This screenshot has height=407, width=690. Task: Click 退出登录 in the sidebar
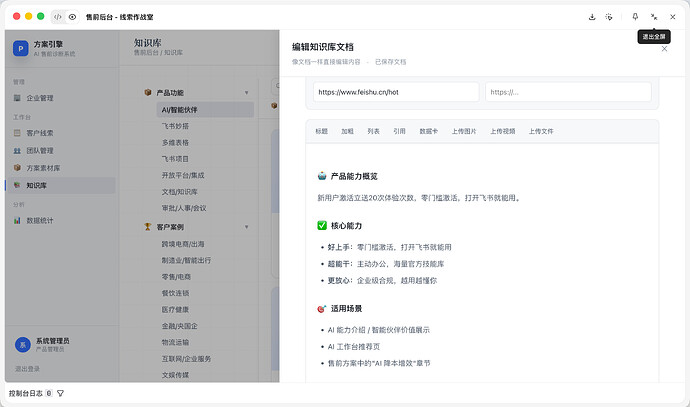click(x=27, y=369)
